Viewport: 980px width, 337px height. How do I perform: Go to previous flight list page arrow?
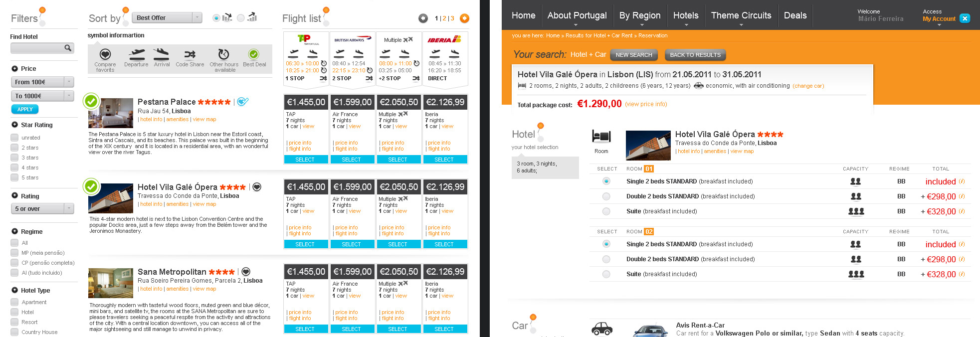tap(423, 18)
